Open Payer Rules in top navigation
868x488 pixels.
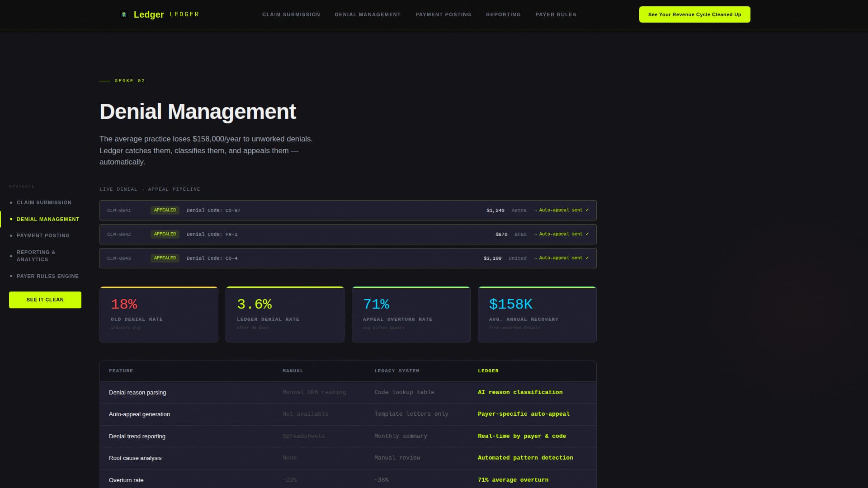coord(556,14)
